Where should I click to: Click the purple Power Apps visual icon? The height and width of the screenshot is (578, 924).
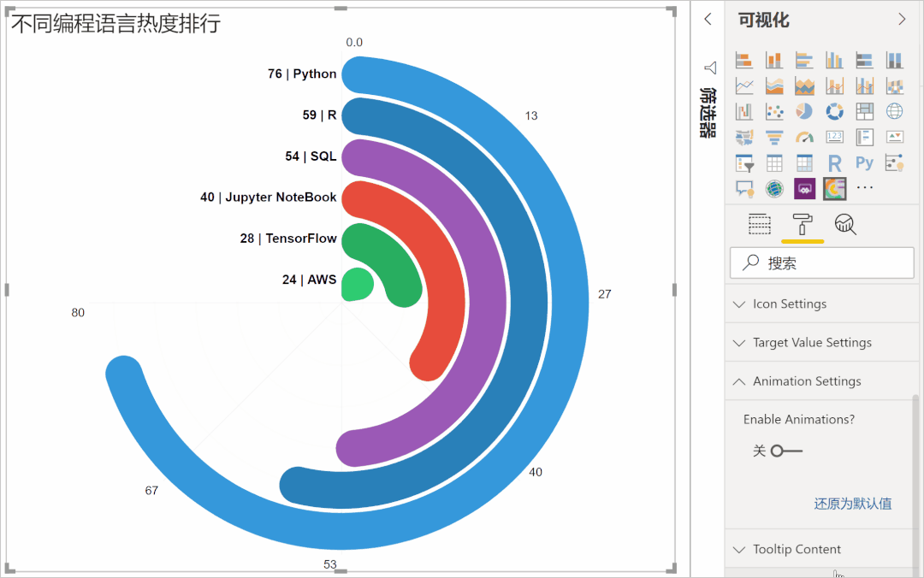click(x=804, y=188)
